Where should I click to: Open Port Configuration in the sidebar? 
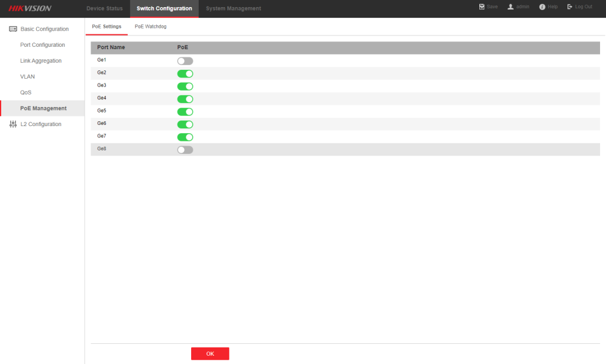[x=43, y=45]
